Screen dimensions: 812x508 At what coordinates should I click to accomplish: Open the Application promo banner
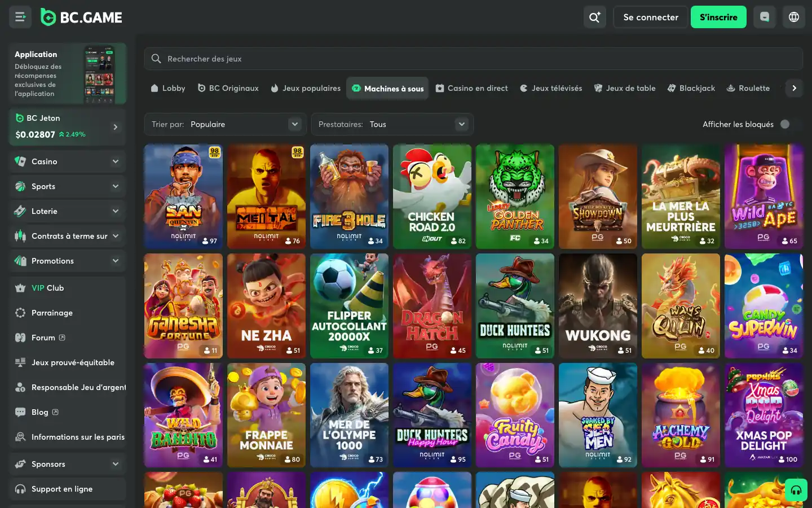[68, 73]
